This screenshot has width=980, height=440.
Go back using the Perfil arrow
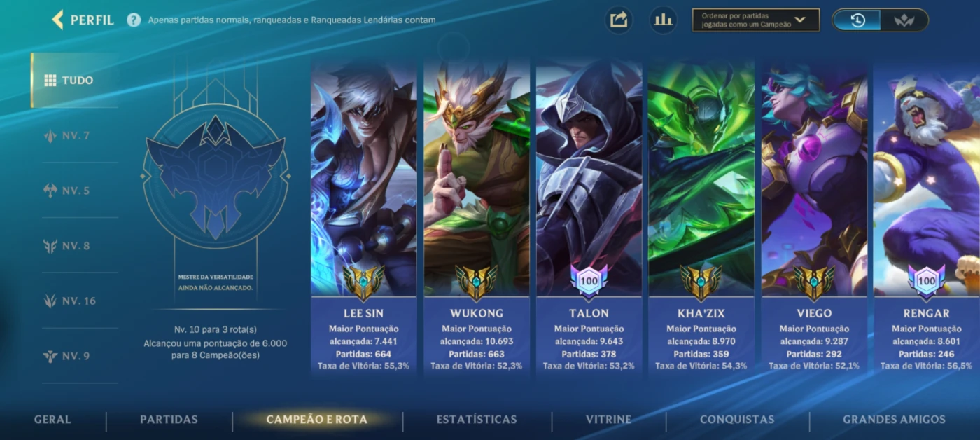(x=83, y=20)
